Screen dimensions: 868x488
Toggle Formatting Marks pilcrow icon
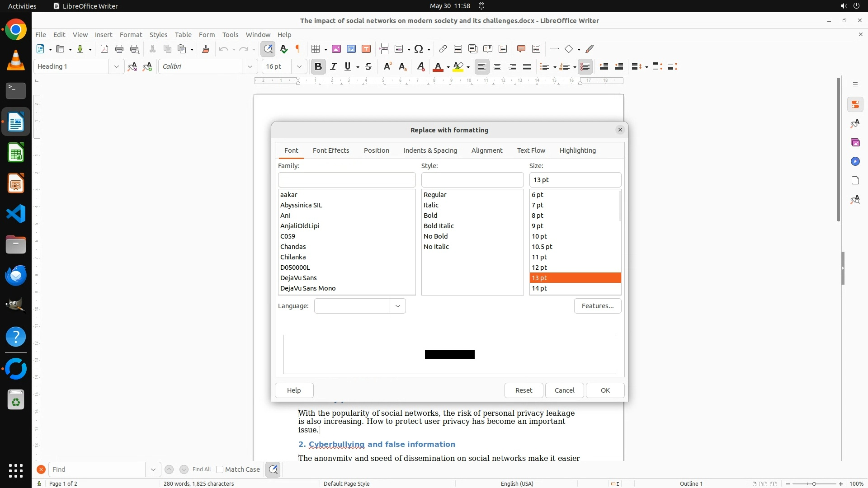tap(298, 49)
